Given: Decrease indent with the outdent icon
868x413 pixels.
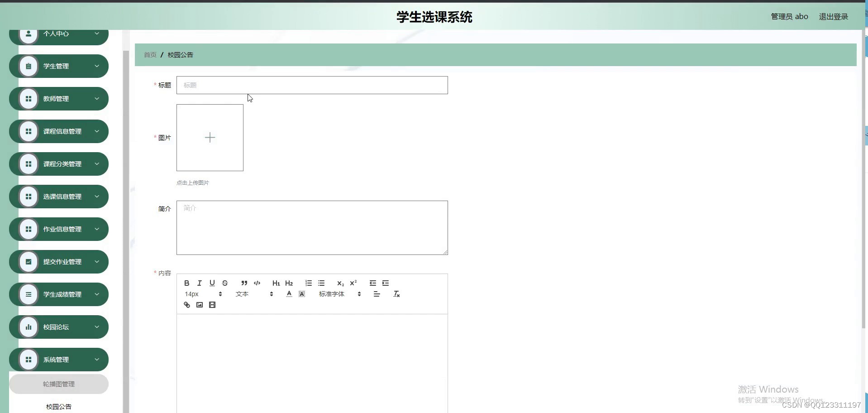Looking at the screenshot, I should point(373,283).
